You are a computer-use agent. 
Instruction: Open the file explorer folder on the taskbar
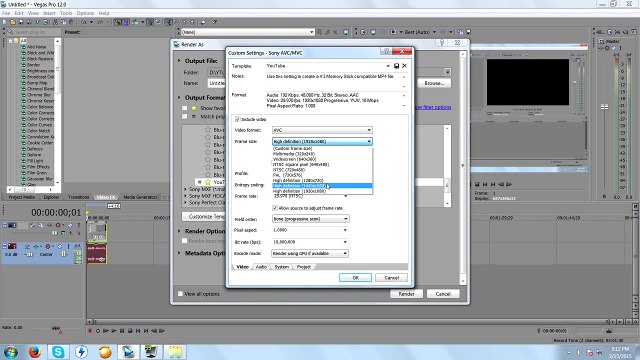tap(175, 351)
